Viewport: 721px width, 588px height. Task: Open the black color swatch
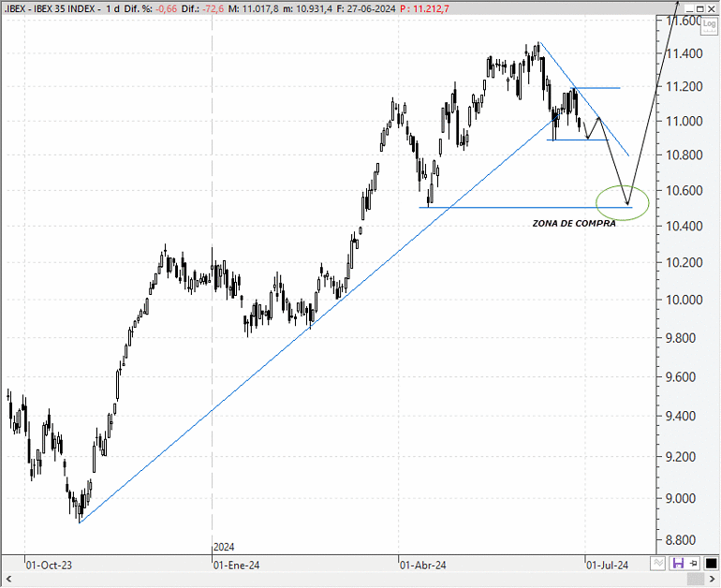coord(711,563)
